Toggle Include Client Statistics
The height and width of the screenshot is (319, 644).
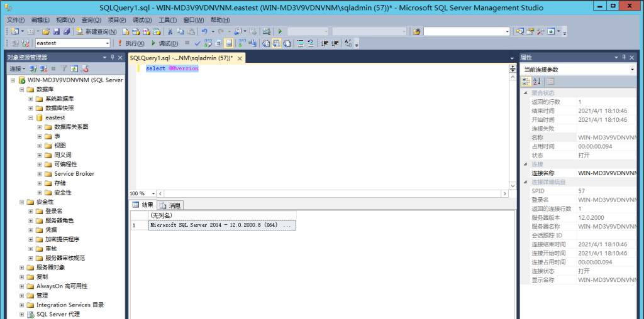252,43
